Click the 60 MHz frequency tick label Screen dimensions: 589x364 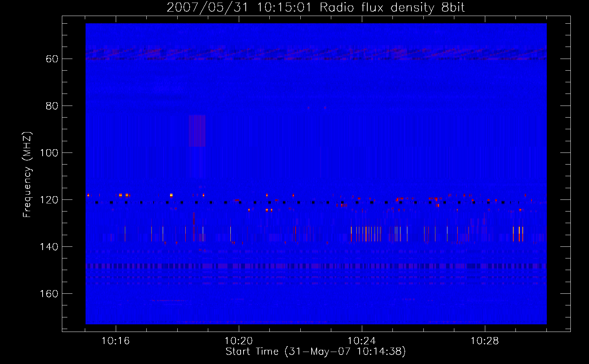(x=52, y=59)
